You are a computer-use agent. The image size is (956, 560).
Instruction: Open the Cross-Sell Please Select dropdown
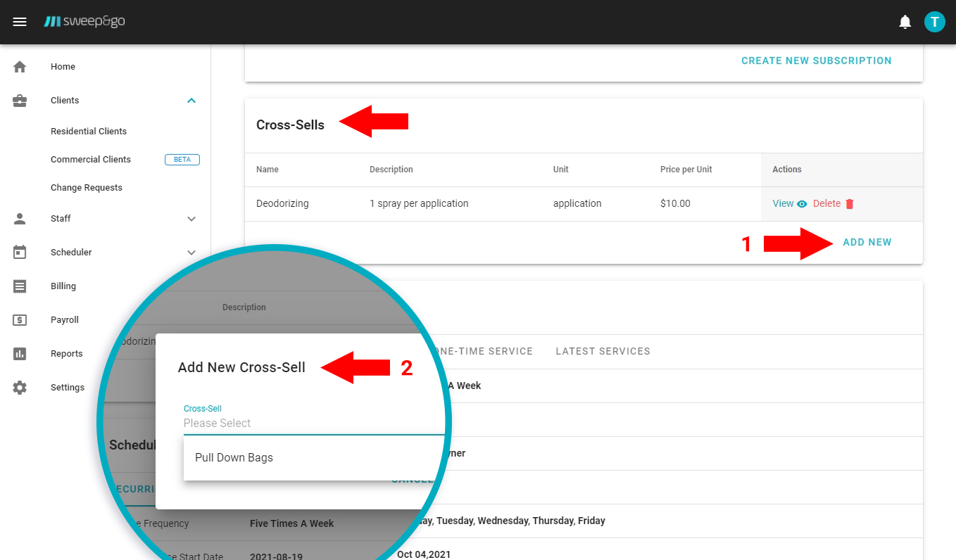pyautogui.click(x=314, y=423)
